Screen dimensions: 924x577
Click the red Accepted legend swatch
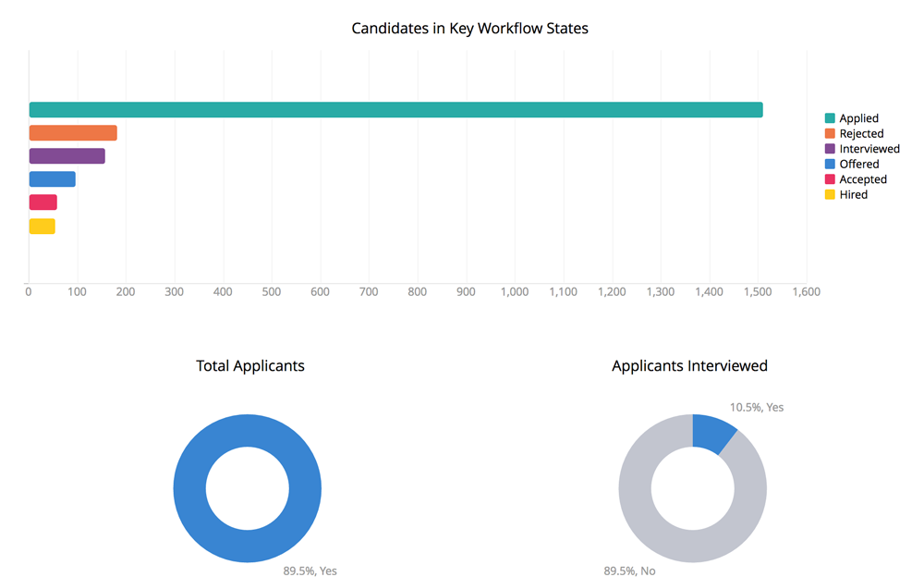830,179
